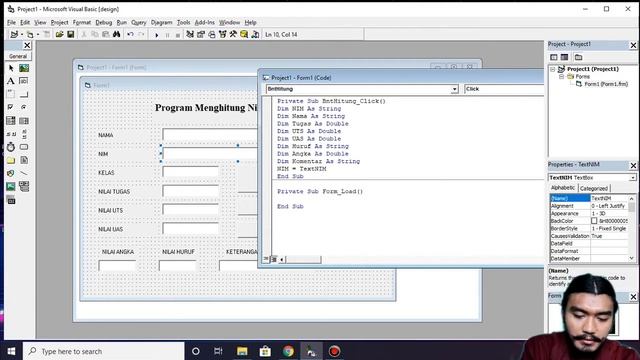Switch to the Categorized properties tab
The height and width of the screenshot is (360, 640).
594,189
